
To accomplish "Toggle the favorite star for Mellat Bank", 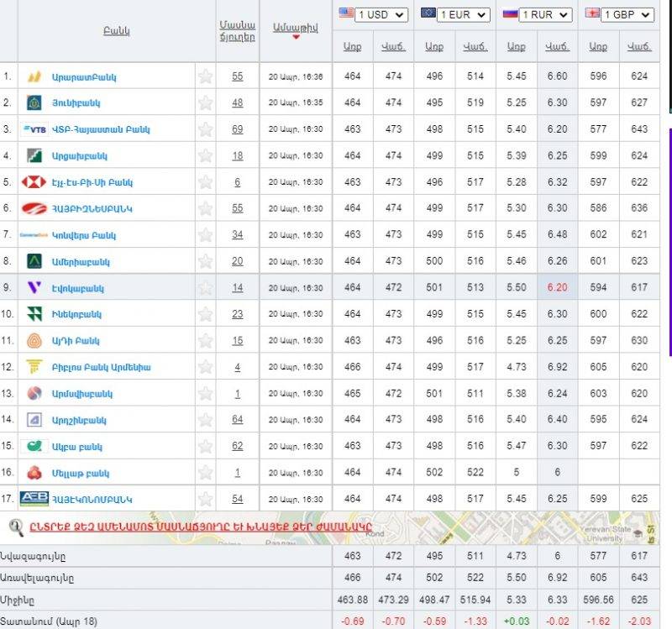I will point(205,473).
